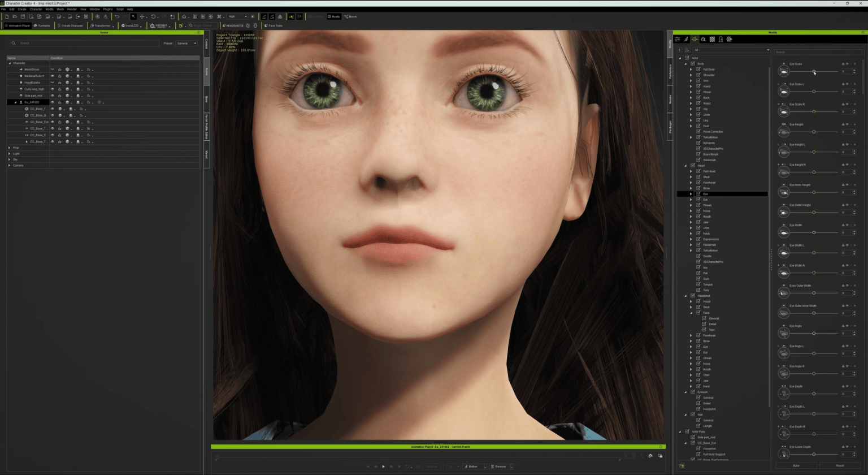Viewport: 868px width, 475px height.
Task: Open the Preset General dropdown
Action: 186,43
